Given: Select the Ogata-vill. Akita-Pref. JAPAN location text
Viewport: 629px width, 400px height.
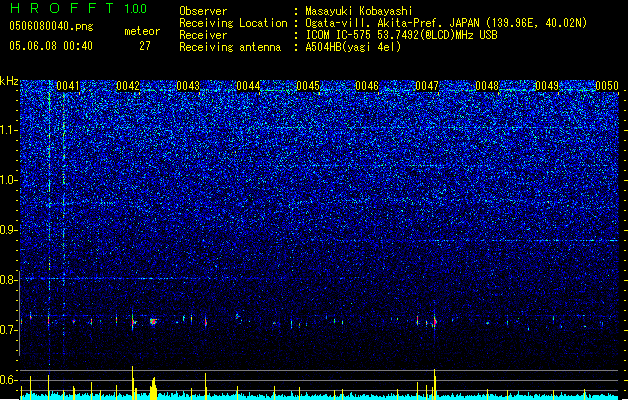Looking at the screenshot, I should (446, 23).
